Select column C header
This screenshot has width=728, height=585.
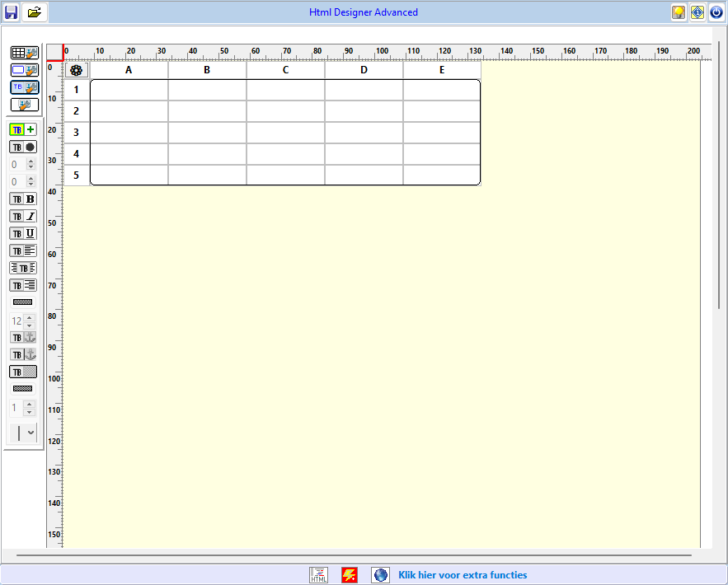285,70
